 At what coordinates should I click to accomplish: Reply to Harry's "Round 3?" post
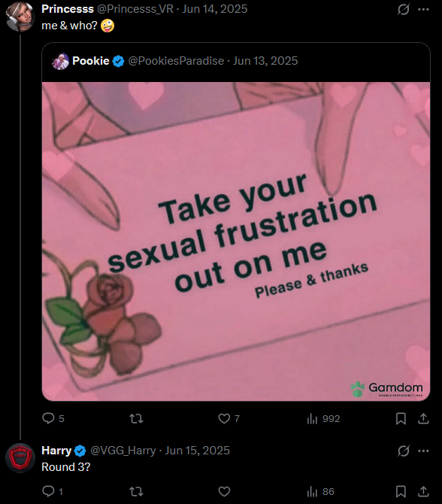pyautogui.click(x=53, y=491)
